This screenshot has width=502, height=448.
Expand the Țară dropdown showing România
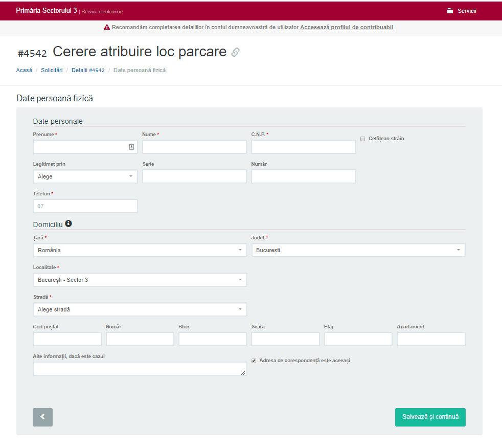(x=140, y=250)
